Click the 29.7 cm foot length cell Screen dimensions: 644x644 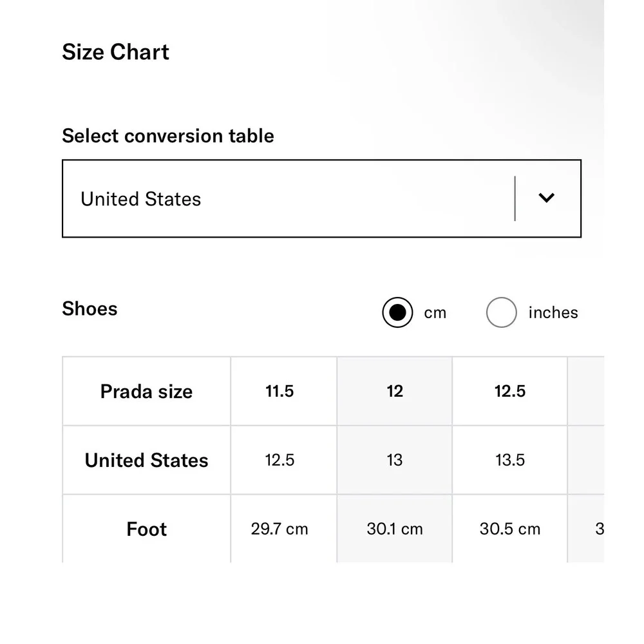coord(279,529)
